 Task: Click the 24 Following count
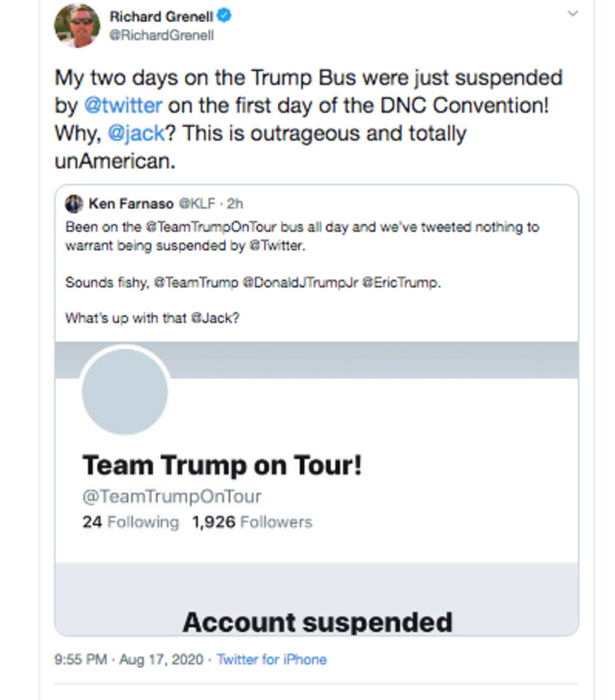[130, 522]
